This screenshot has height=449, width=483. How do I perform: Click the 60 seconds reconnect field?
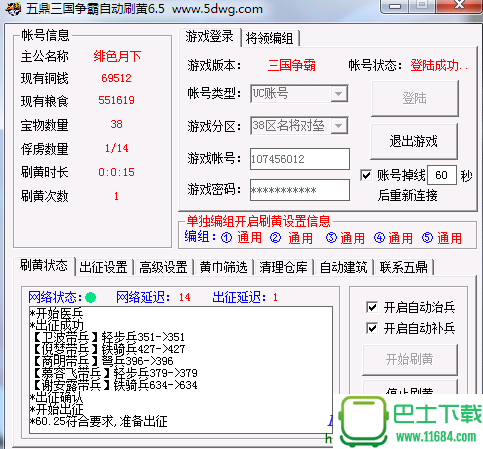point(442,175)
